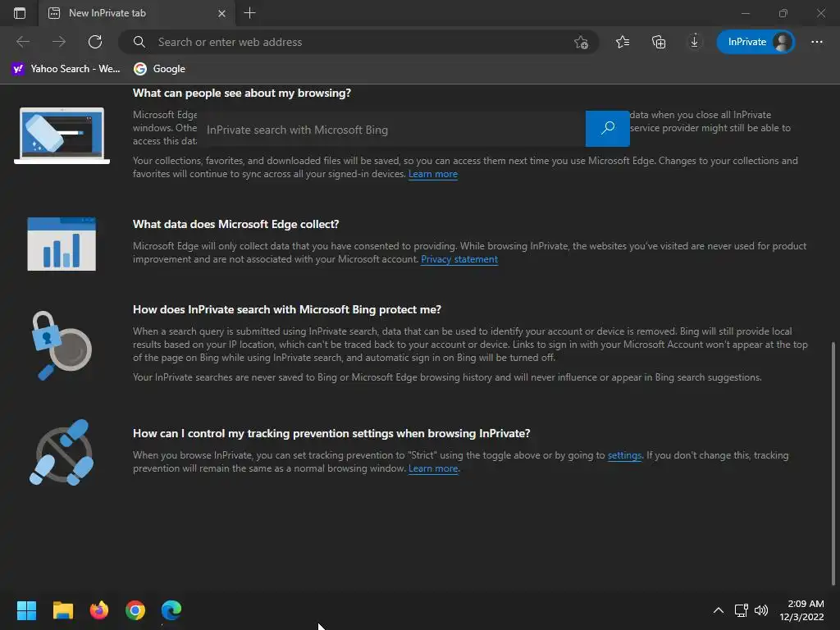This screenshot has height=630, width=840.
Task: Click the eraser laptop illustration
Action: (62, 135)
